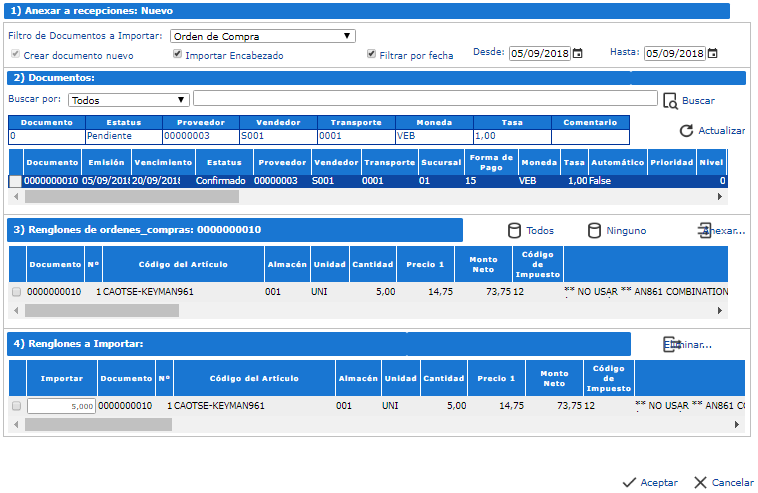
Task: Sort by the Emisión column header
Action: pos(105,162)
